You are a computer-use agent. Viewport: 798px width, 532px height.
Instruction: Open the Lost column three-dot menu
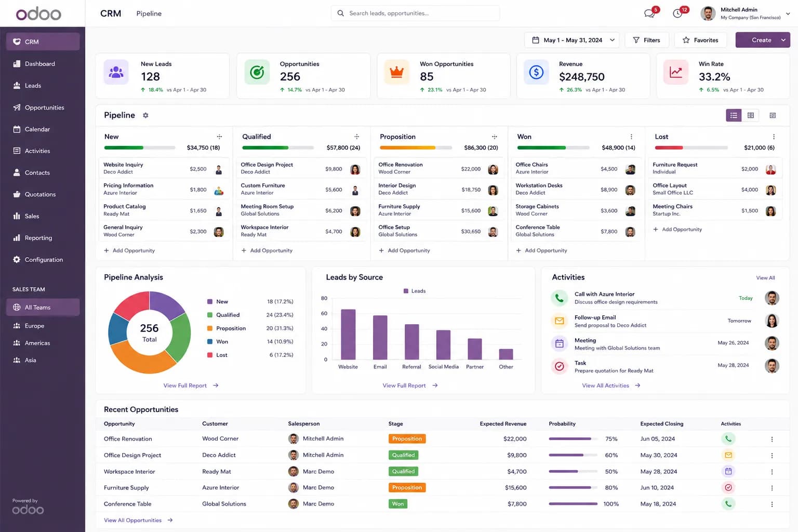pos(774,137)
